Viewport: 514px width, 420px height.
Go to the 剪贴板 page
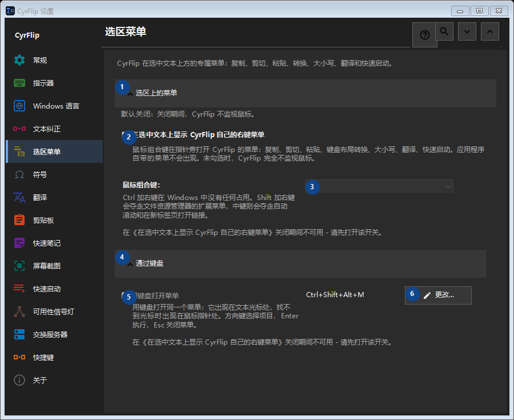coord(54,220)
